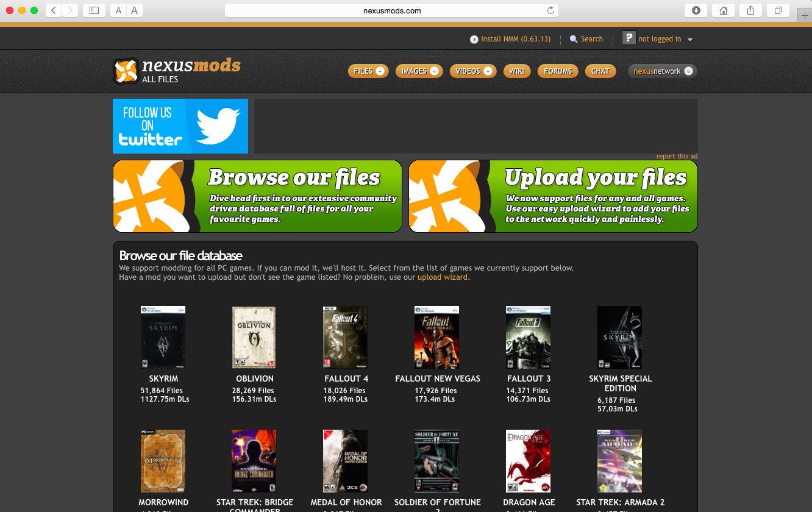Expand the not logged in dropdown arrow
812x512 pixels.
pos(690,40)
